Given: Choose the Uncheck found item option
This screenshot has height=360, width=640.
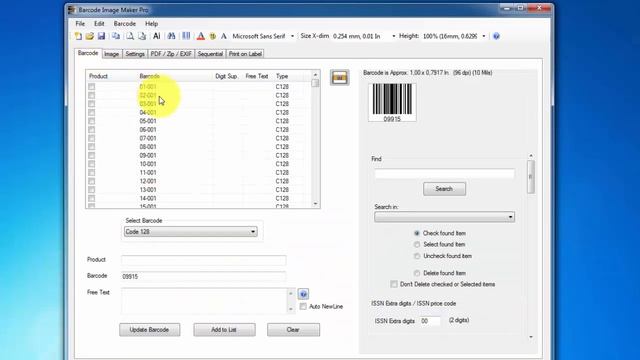Looking at the screenshot, I should coord(417,256).
